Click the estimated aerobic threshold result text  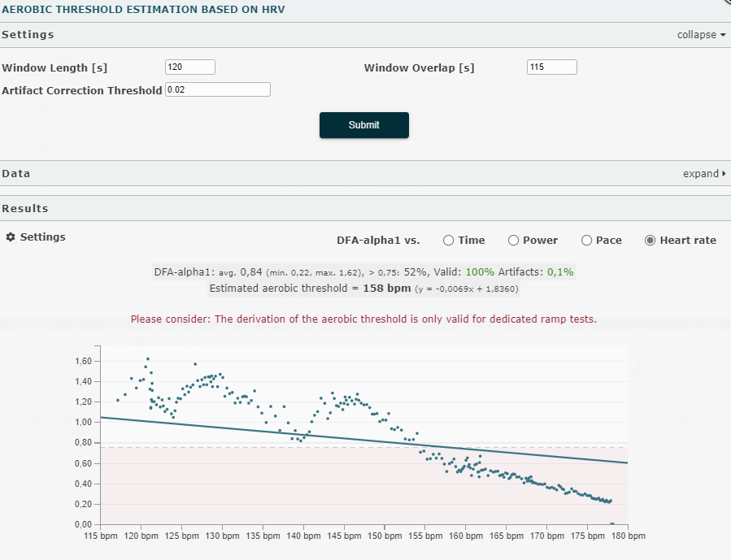tap(363, 289)
